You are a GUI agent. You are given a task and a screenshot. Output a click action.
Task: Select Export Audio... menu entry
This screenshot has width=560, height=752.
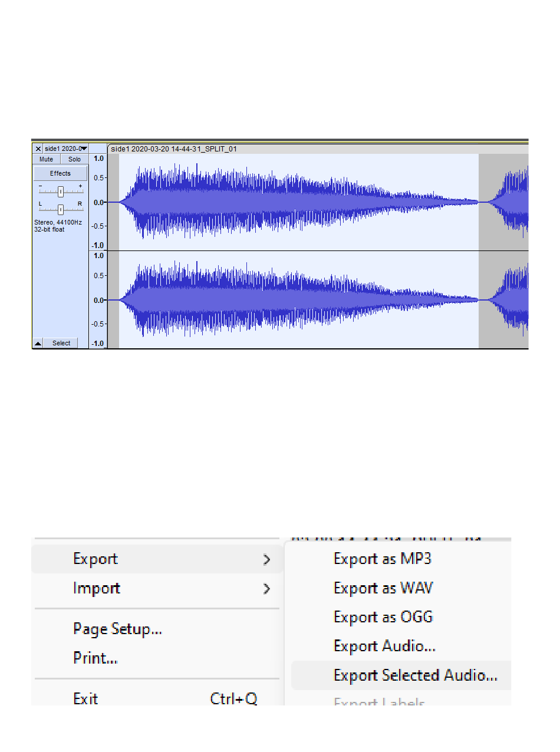pyautogui.click(x=384, y=646)
